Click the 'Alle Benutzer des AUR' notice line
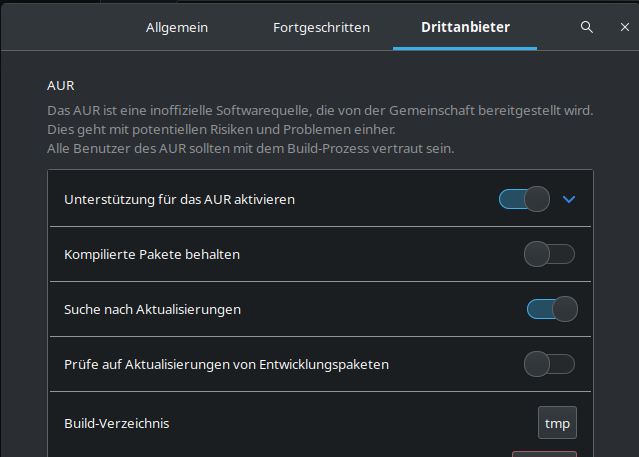The height and width of the screenshot is (457, 639). click(x=250, y=149)
